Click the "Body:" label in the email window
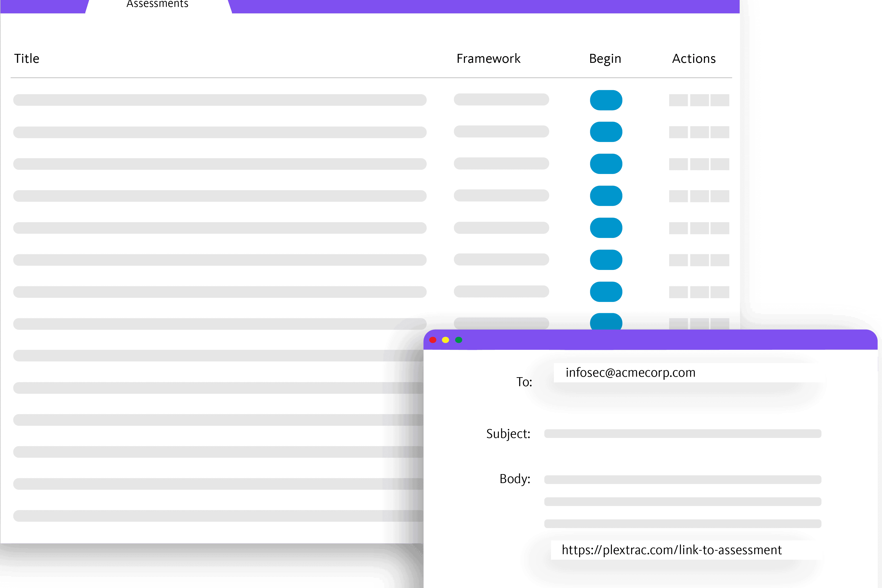Viewport: 882px width, 588px height. (x=515, y=479)
